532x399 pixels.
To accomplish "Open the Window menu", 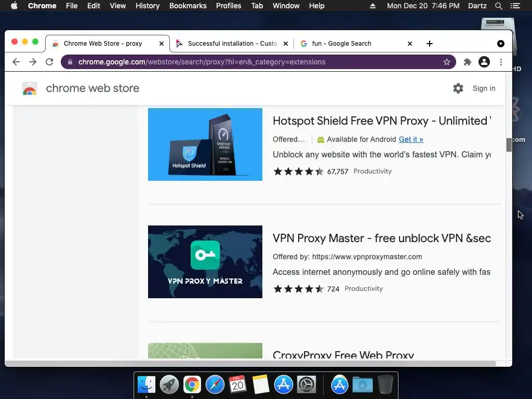I will tap(286, 6).
